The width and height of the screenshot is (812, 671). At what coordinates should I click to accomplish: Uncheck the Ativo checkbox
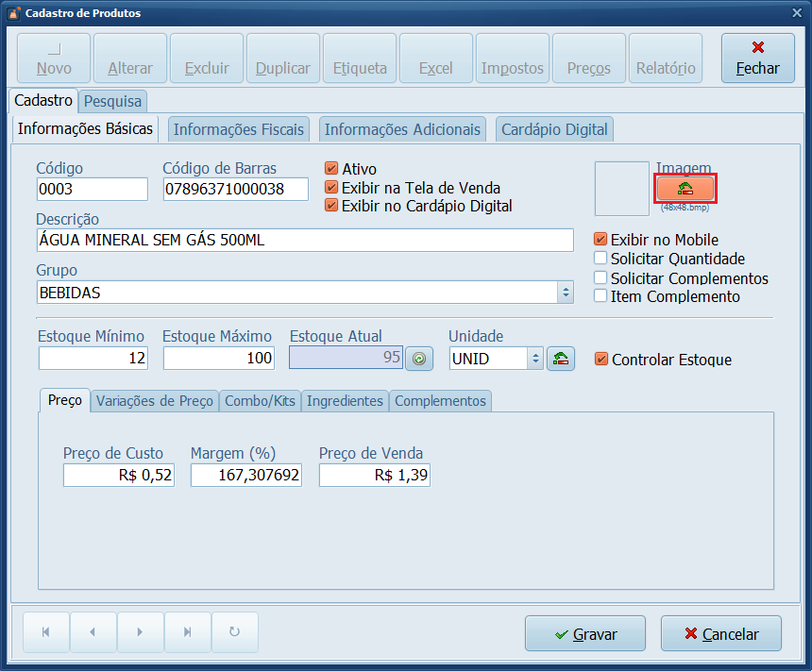pos(331,169)
